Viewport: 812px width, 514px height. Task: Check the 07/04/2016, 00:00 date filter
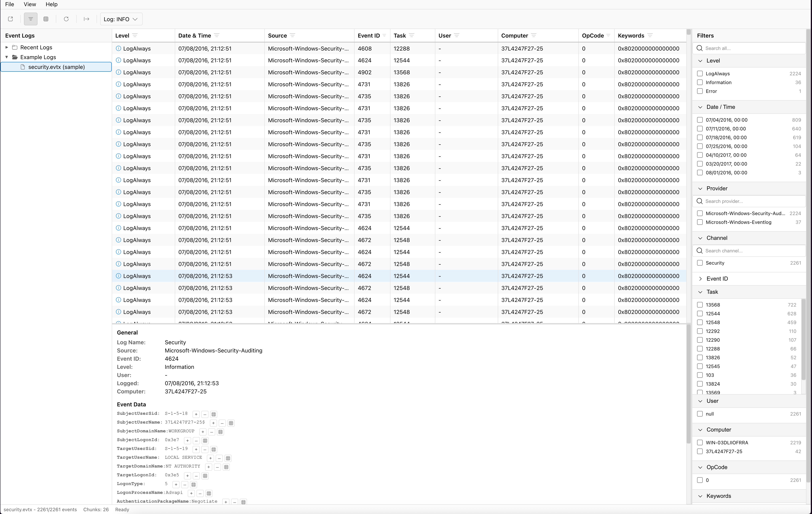pyautogui.click(x=700, y=120)
